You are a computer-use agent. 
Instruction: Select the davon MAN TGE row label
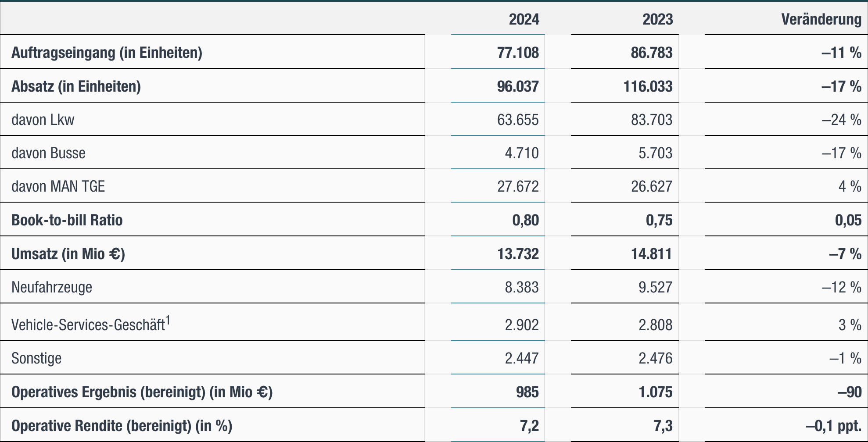[x=58, y=186]
